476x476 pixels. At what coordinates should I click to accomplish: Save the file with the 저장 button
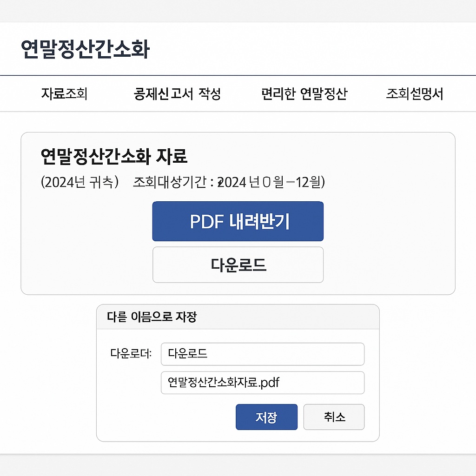tap(266, 417)
